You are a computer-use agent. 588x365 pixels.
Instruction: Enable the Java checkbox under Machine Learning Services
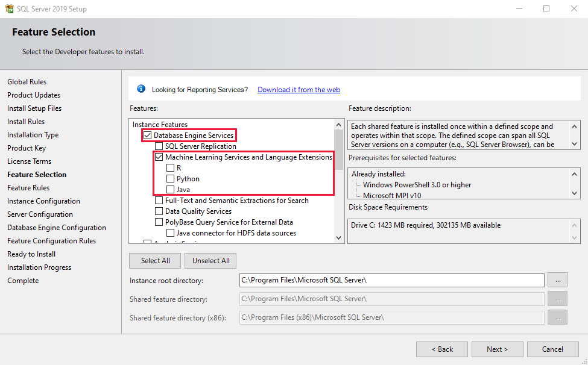pos(169,189)
